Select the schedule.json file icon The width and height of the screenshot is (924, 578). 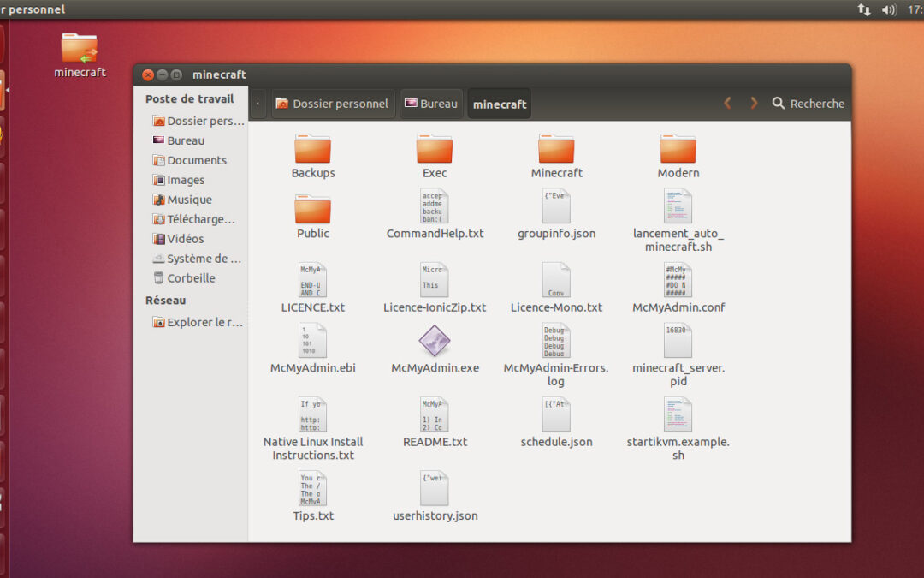556,414
